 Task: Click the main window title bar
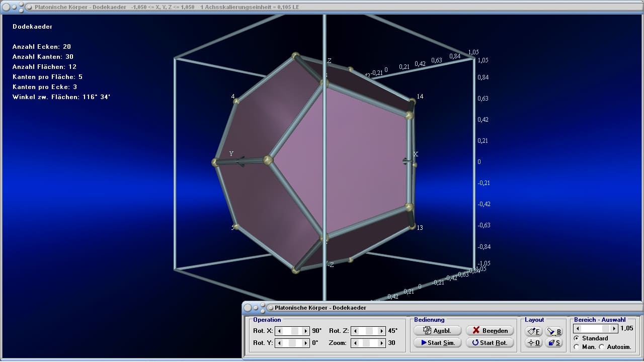pos(322,7)
